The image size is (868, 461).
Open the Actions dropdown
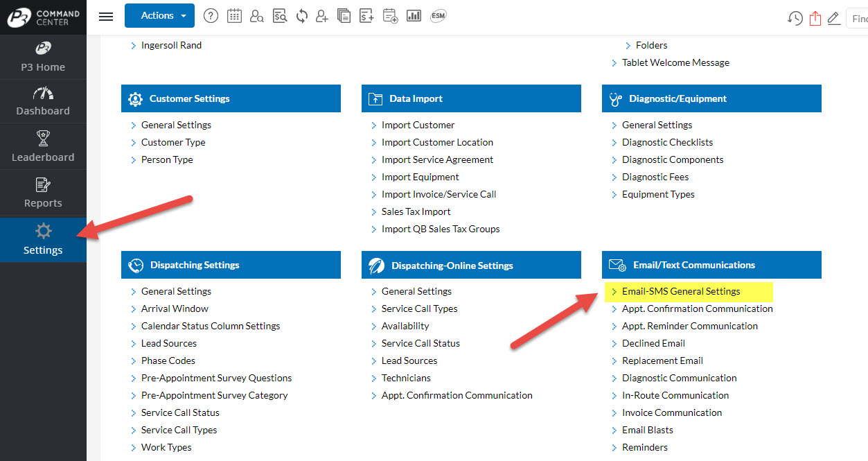click(x=159, y=15)
